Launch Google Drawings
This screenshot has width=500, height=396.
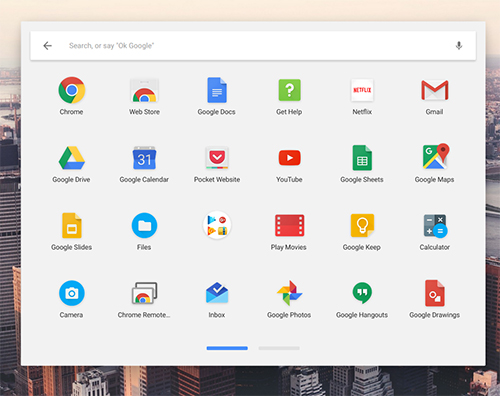(x=435, y=293)
